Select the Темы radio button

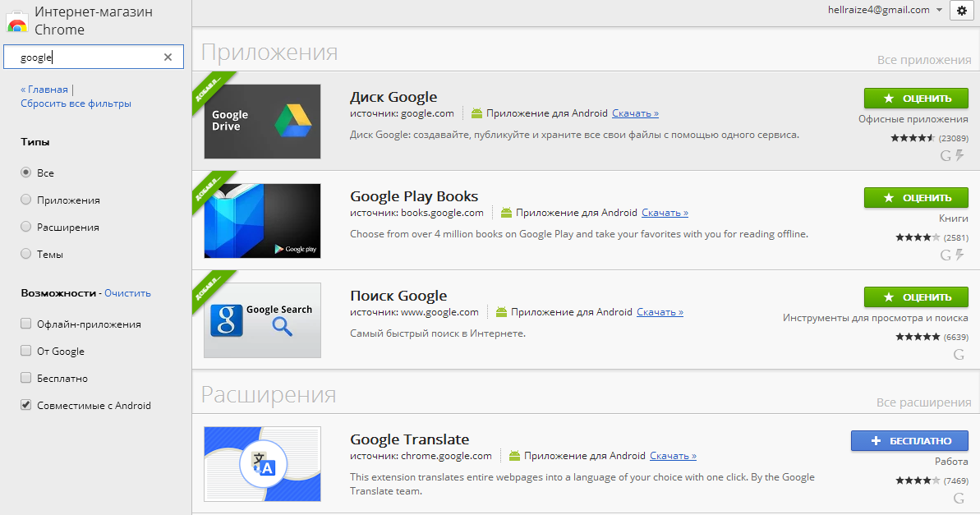coord(25,253)
